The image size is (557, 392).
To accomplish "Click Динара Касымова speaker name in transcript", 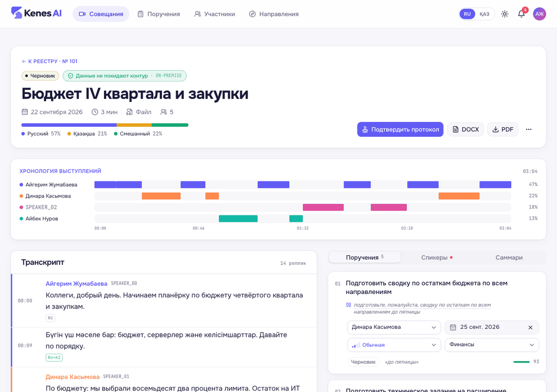I will (73, 377).
